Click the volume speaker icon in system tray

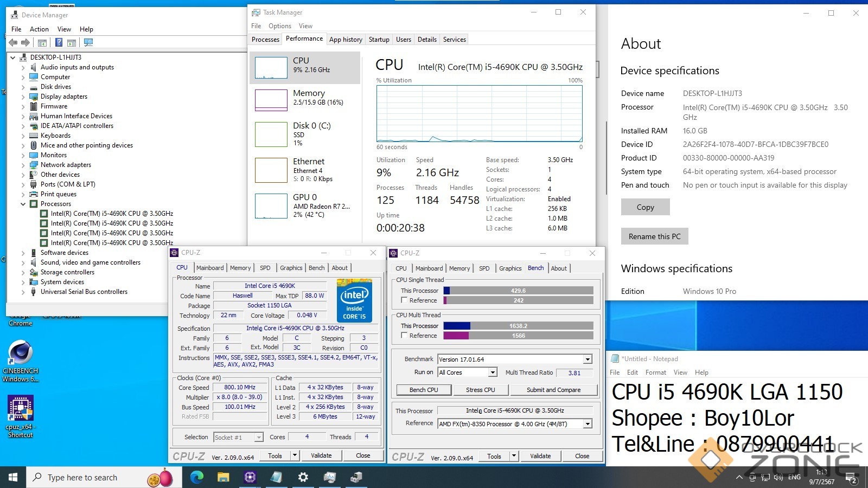click(x=778, y=477)
